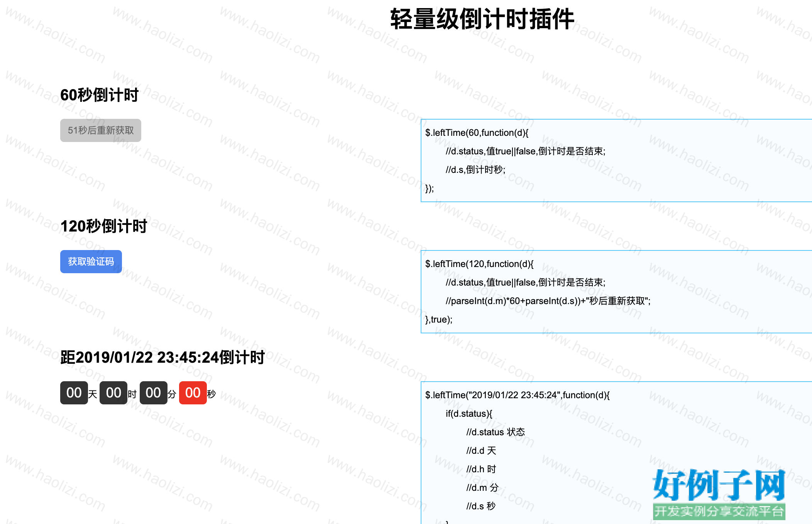Image resolution: width=812 pixels, height=524 pixels.
Task: Click the blue '获取验证码' button
Action: click(91, 262)
